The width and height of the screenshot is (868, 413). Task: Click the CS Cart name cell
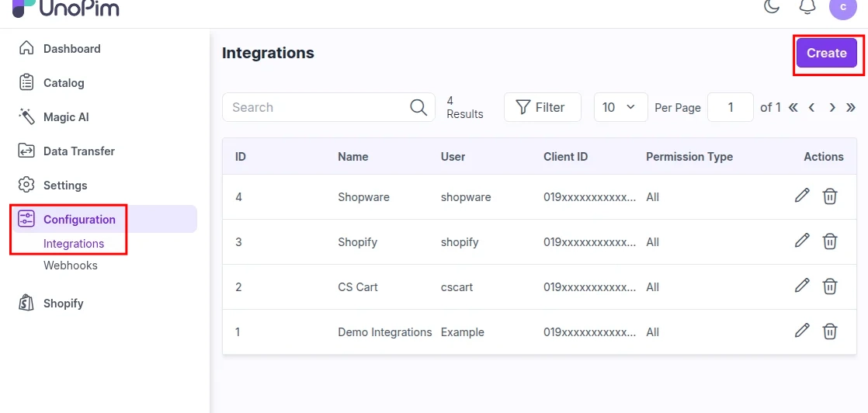click(358, 286)
